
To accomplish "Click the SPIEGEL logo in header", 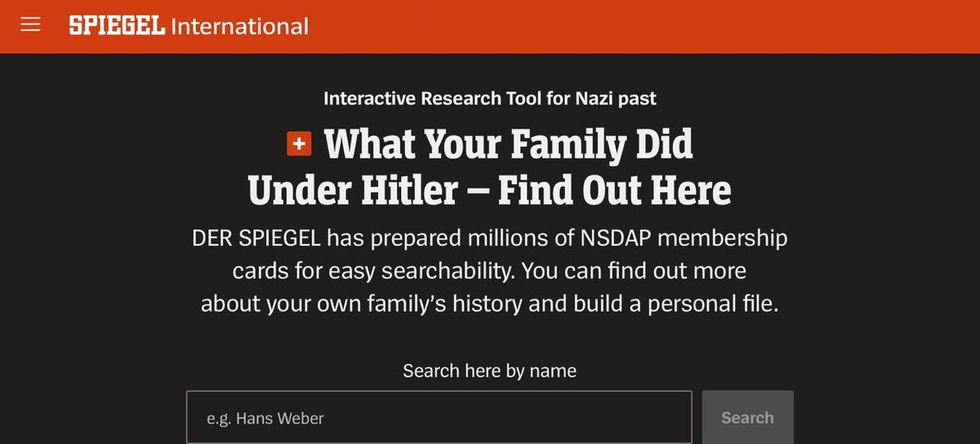I will [117, 26].
